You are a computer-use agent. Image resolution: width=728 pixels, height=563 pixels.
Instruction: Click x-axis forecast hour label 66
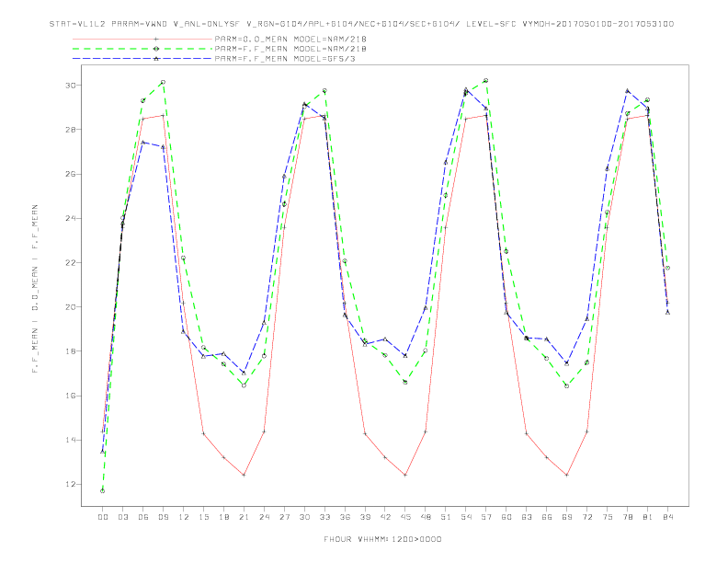click(x=547, y=517)
